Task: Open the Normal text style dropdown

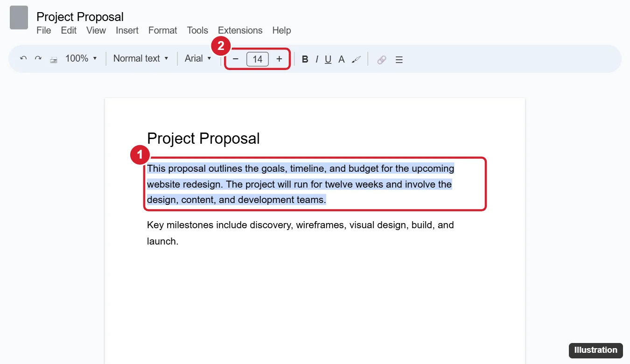Action: (x=141, y=58)
